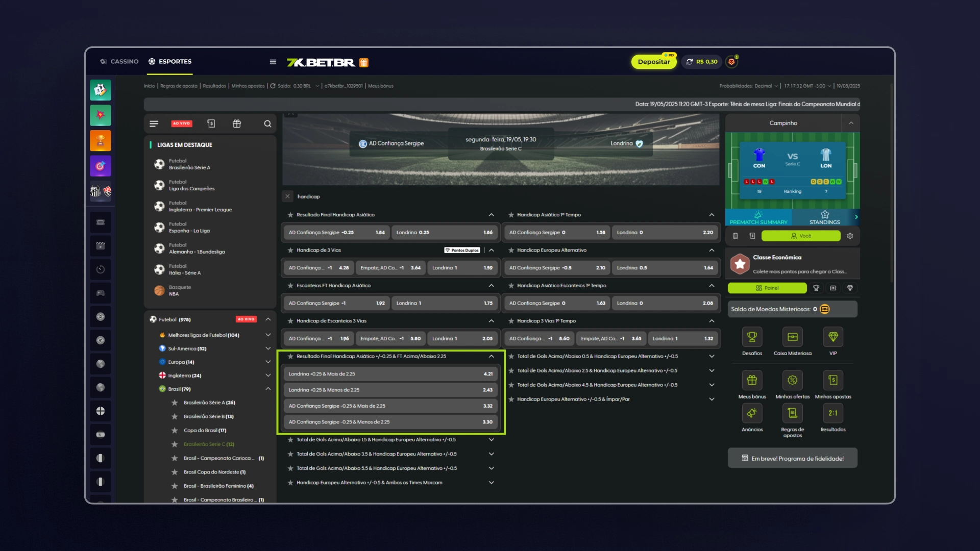Open the top green cards icon in left rail

click(x=101, y=90)
